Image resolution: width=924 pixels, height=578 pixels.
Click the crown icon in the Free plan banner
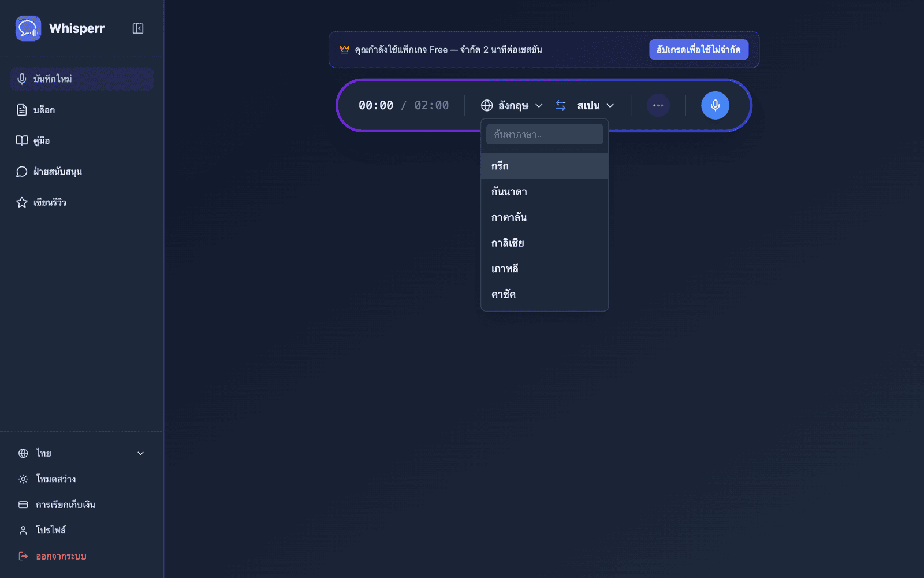(345, 50)
